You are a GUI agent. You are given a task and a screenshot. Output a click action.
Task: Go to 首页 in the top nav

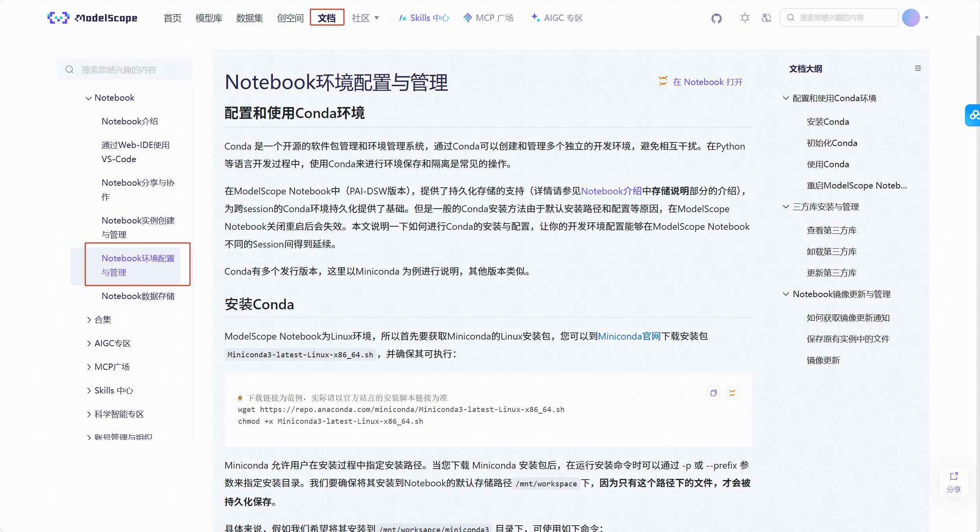[172, 18]
